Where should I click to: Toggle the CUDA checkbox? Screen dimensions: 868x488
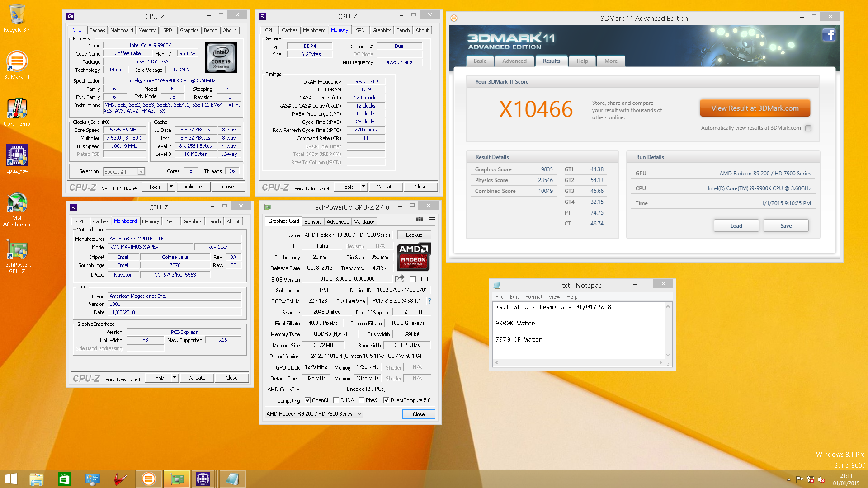[336, 400]
